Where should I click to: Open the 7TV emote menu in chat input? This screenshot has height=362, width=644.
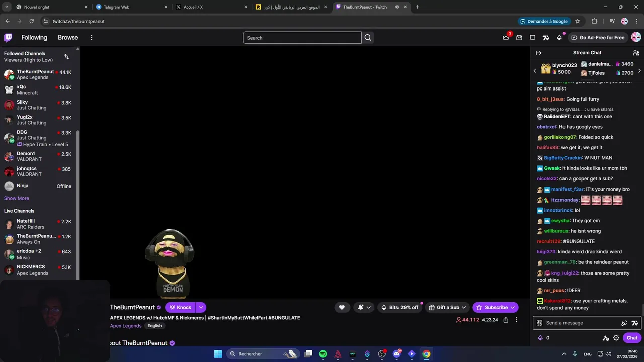pyautogui.click(x=635, y=323)
